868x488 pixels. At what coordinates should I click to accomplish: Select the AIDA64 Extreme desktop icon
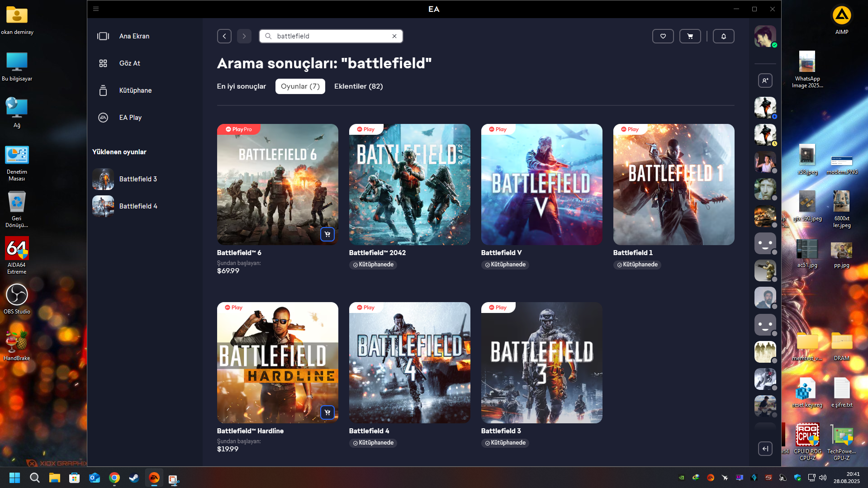click(x=17, y=256)
